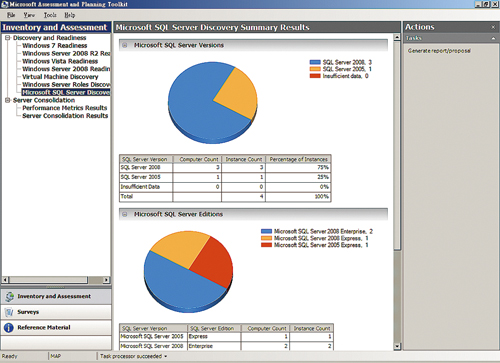This screenshot has width=500, height=363.
Task: Click the Enterprise edition cell
Action: tap(214, 346)
